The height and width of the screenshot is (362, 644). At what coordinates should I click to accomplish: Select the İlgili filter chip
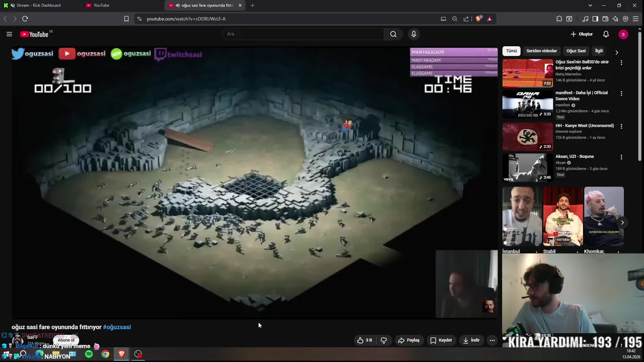click(599, 51)
